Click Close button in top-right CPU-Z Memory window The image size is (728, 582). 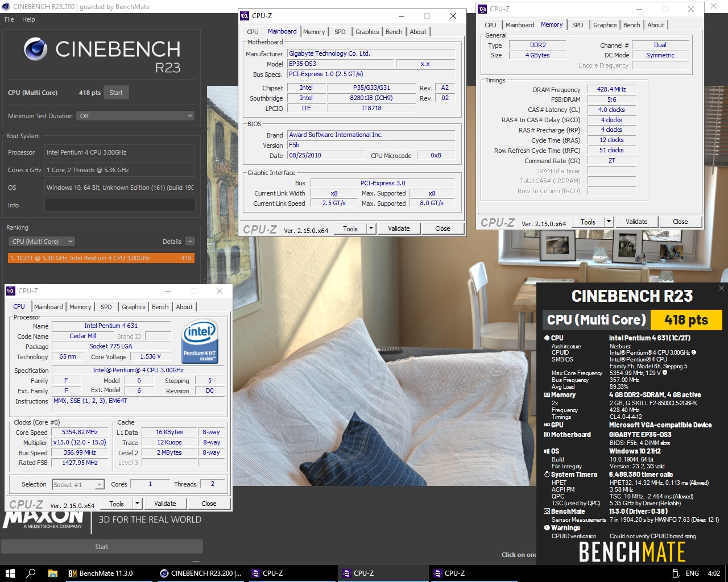(680, 222)
